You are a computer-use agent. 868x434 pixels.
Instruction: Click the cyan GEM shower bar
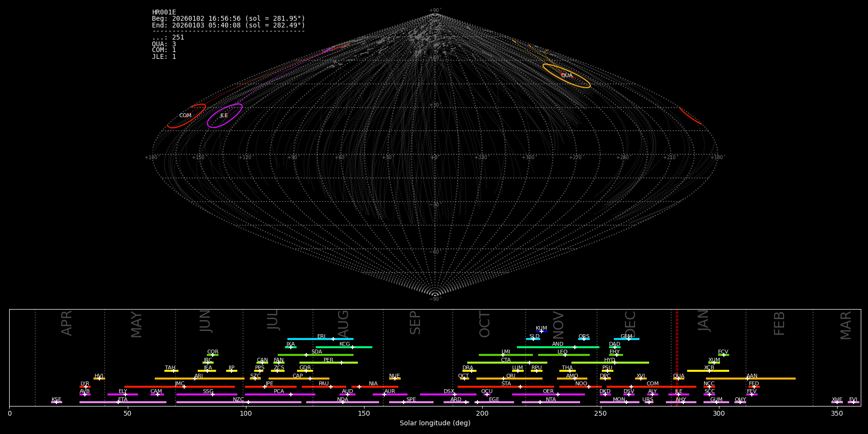click(626, 339)
